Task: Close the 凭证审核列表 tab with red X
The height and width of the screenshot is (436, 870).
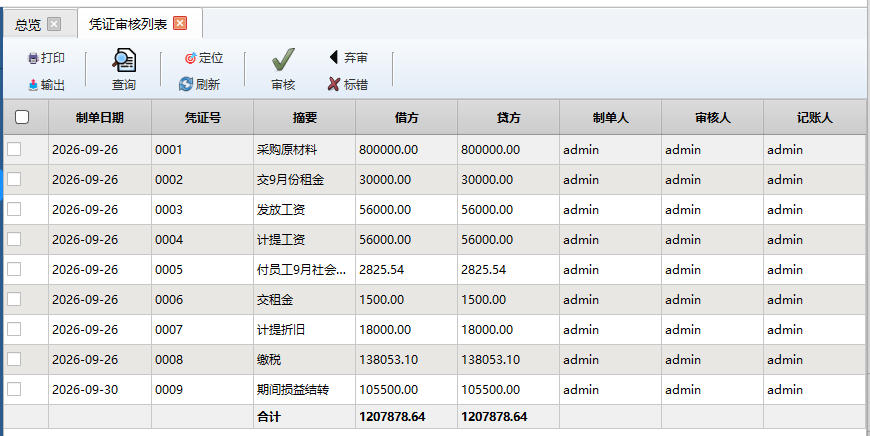Action: (180, 23)
